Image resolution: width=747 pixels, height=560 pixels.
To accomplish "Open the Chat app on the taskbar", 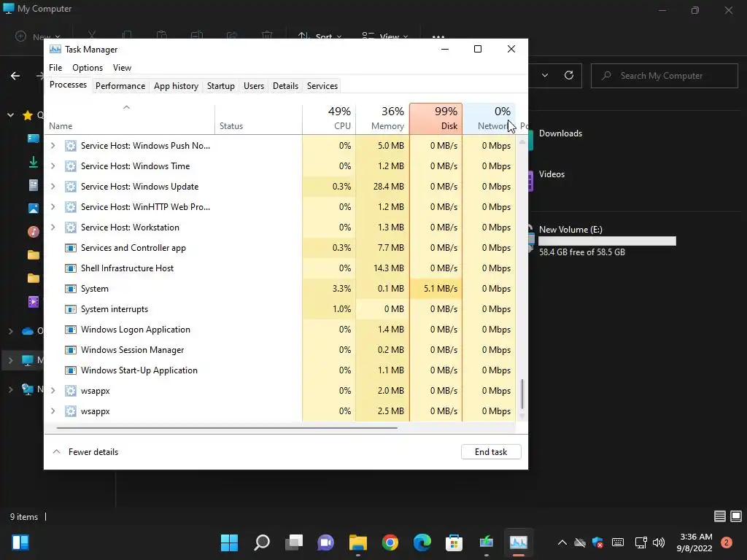I will pos(326,542).
